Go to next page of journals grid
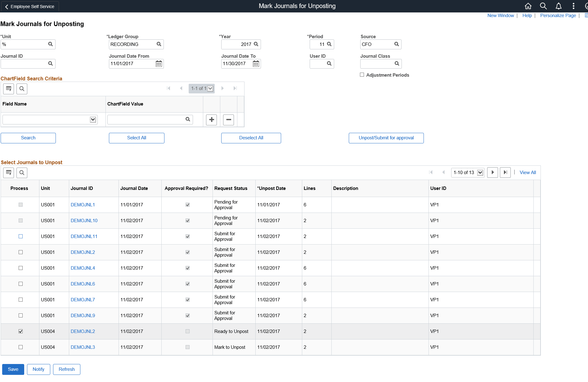 [x=493, y=173]
